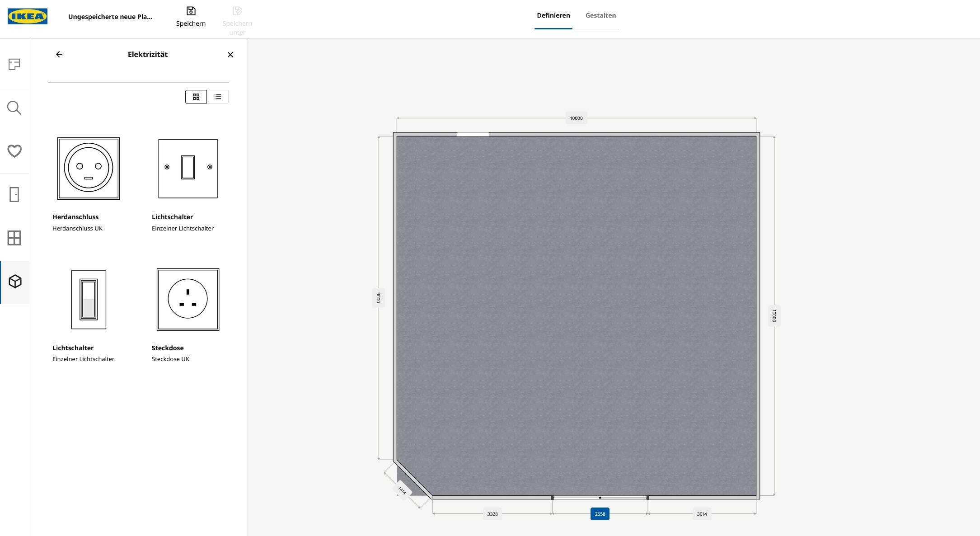Open the search magnifier sidebar icon
980x536 pixels.
(14, 108)
